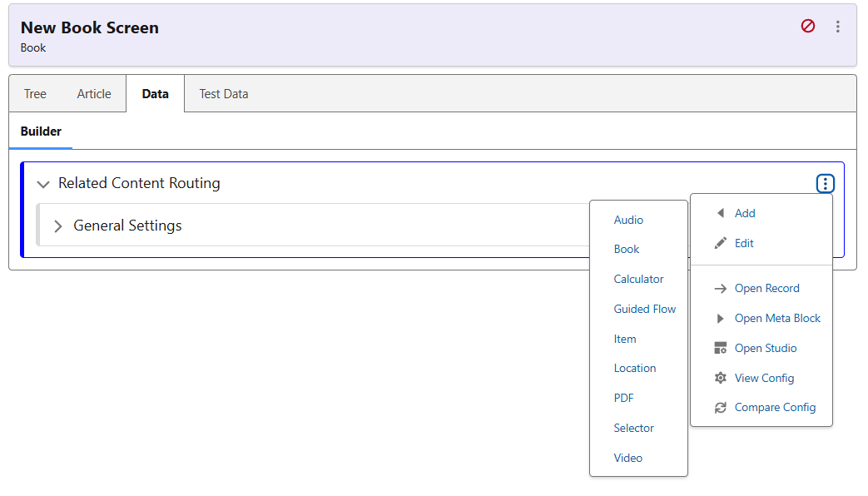Click the Related Content Routing kebab menu
This screenshot has width=868, height=496.
pyautogui.click(x=825, y=184)
